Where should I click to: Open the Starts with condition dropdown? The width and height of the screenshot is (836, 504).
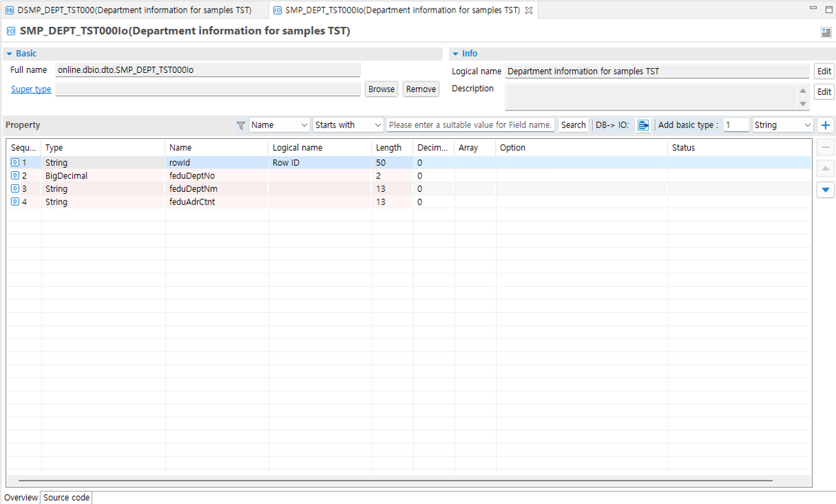click(349, 125)
